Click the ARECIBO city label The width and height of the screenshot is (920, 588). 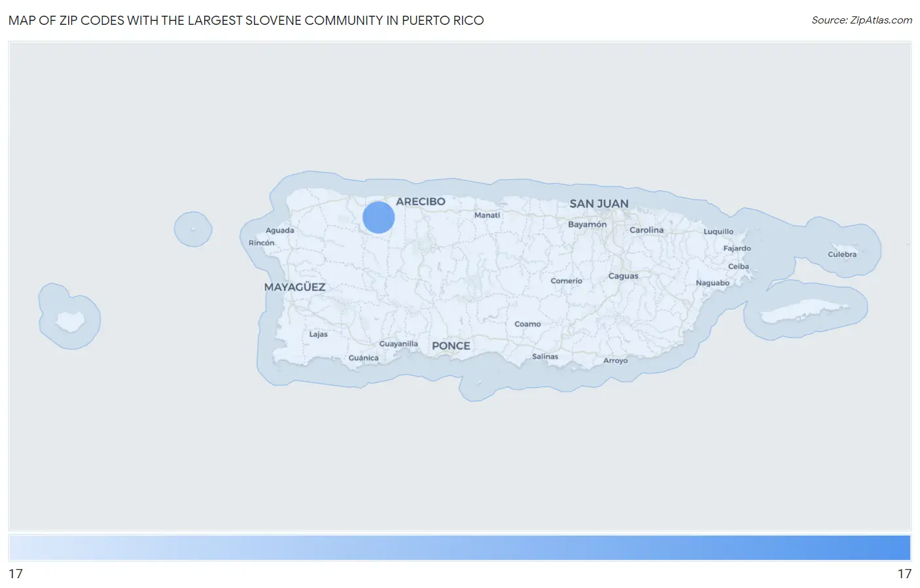click(x=420, y=201)
